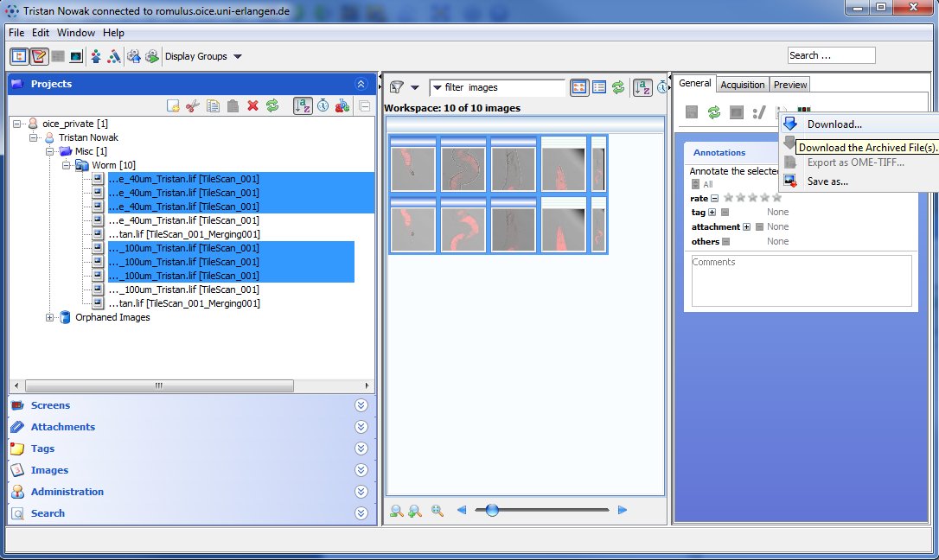This screenshot has width=939, height=560.
Task: Click the red X delete icon in Projects toolbar
Action: 253,105
